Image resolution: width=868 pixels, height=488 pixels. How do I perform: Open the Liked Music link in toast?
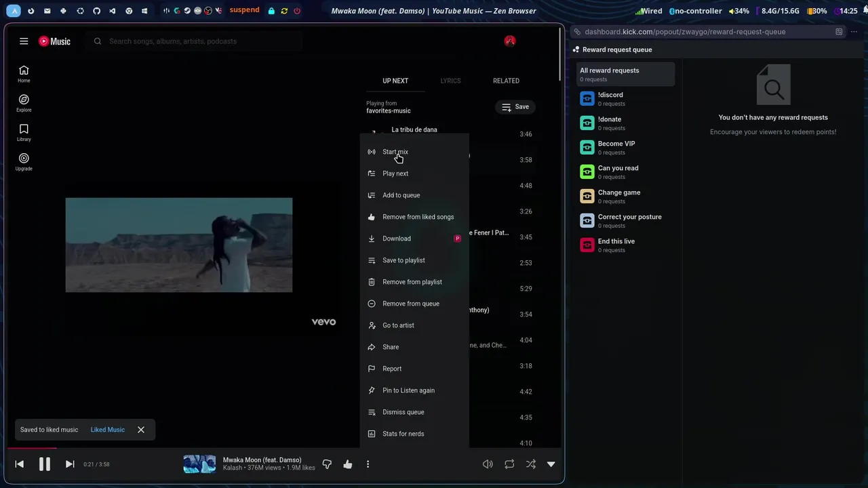click(x=108, y=430)
